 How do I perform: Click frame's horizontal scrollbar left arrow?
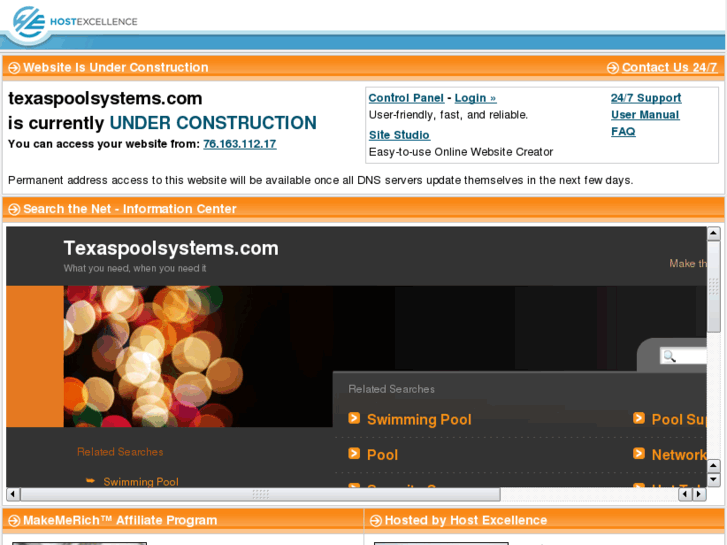pyautogui.click(x=13, y=494)
